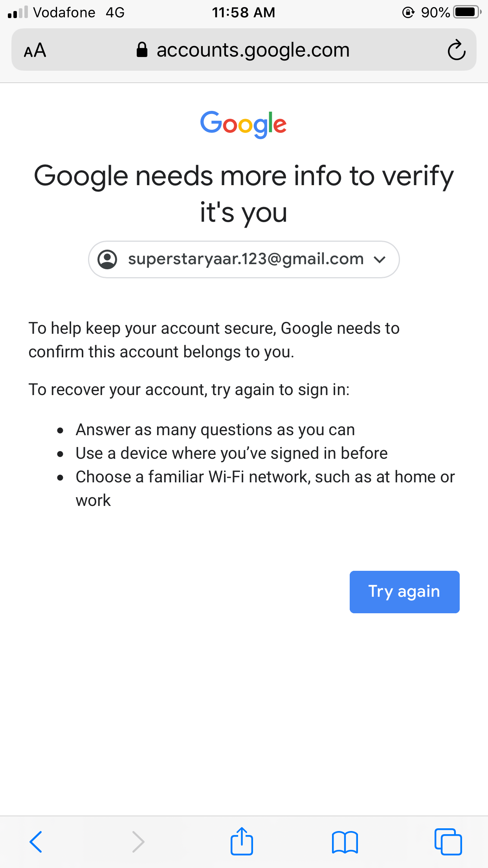Tap the Vodafone carrier label

[64, 13]
